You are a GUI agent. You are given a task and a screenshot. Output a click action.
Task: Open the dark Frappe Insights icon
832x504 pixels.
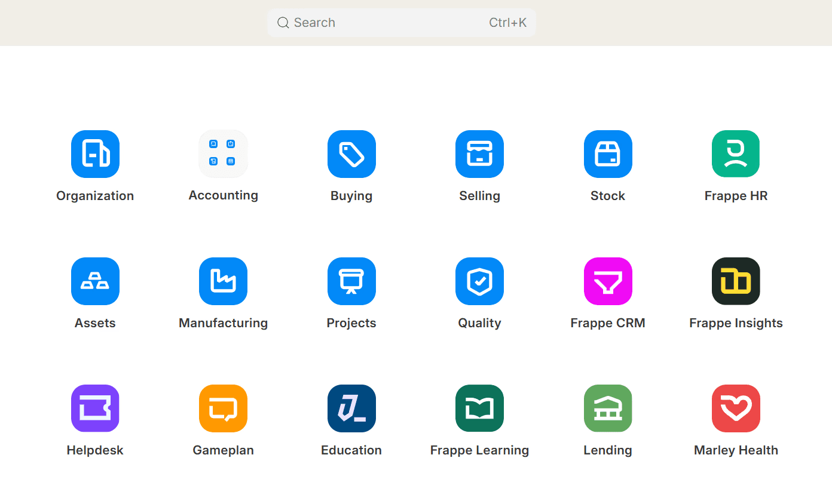coord(736,281)
